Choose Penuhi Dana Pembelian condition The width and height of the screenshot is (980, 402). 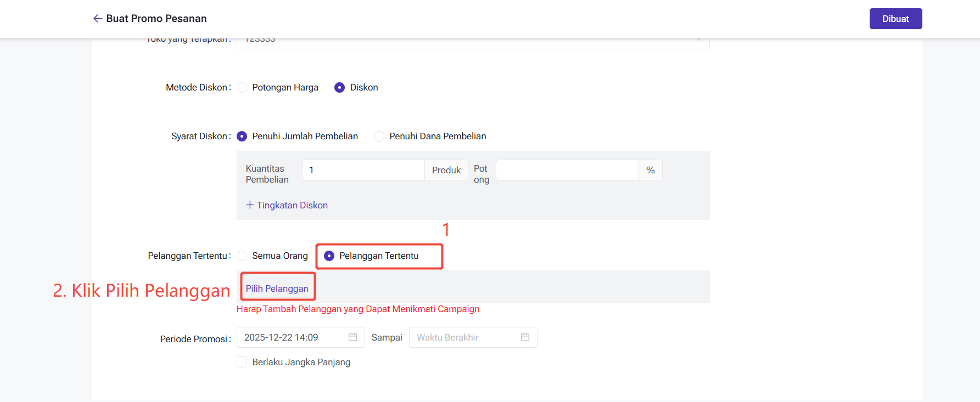pyautogui.click(x=379, y=137)
